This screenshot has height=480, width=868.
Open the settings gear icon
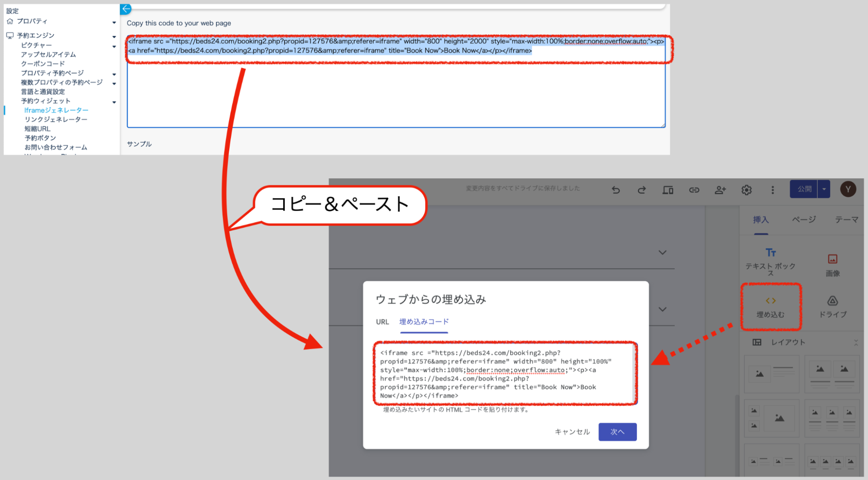746,190
